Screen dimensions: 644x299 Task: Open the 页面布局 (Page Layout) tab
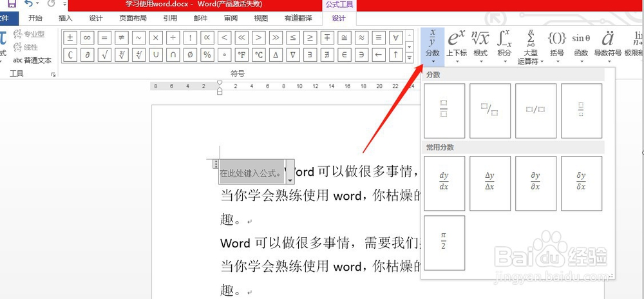(133, 18)
